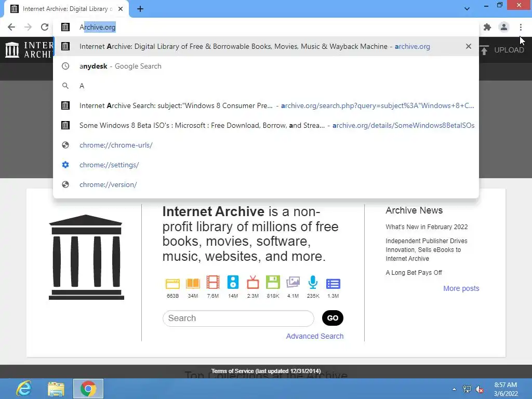Reload the current page
The height and width of the screenshot is (399, 532).
45,27
